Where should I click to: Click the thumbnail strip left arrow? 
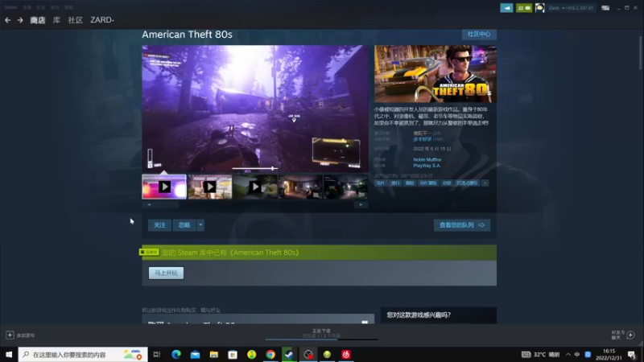[x=149, y=204]
